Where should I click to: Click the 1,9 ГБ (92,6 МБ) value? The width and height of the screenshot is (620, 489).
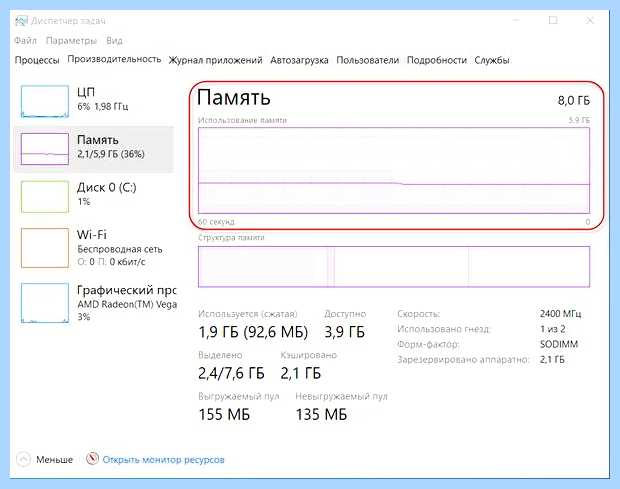click(253, 332)
